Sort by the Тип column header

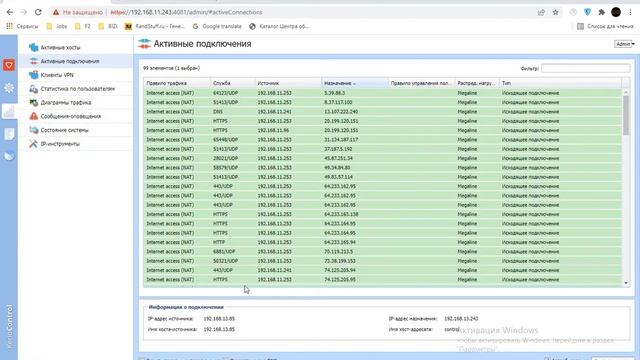click(x=560, y=83)
